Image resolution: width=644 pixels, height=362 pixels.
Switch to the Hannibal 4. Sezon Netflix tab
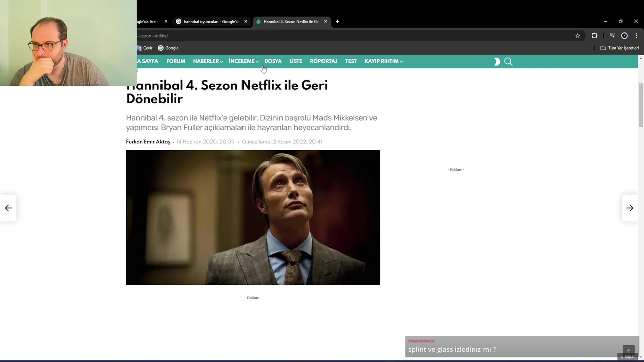click(291, 21)
